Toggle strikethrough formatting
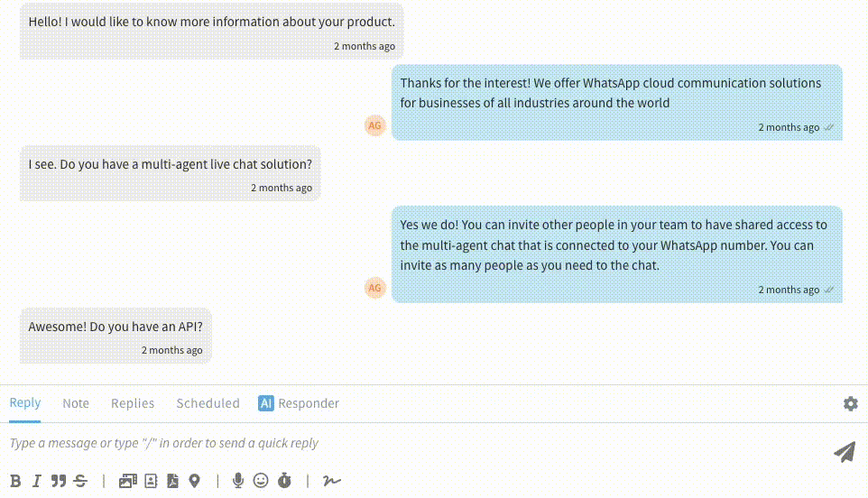The image size is (868, 498). pyautogui.click(x=81, y=481)
